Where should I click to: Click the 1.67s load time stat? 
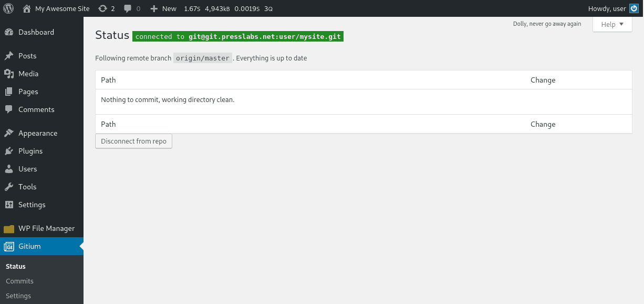192,8
